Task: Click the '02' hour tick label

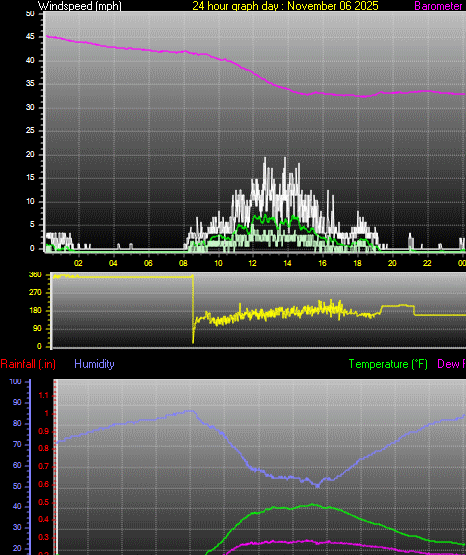Action: click(x=78, y=263)
